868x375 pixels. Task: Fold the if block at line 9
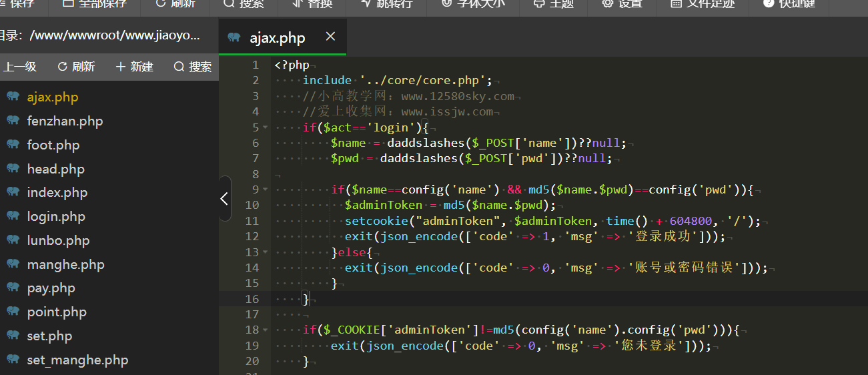pyautogui.click(x=266, y=190)
